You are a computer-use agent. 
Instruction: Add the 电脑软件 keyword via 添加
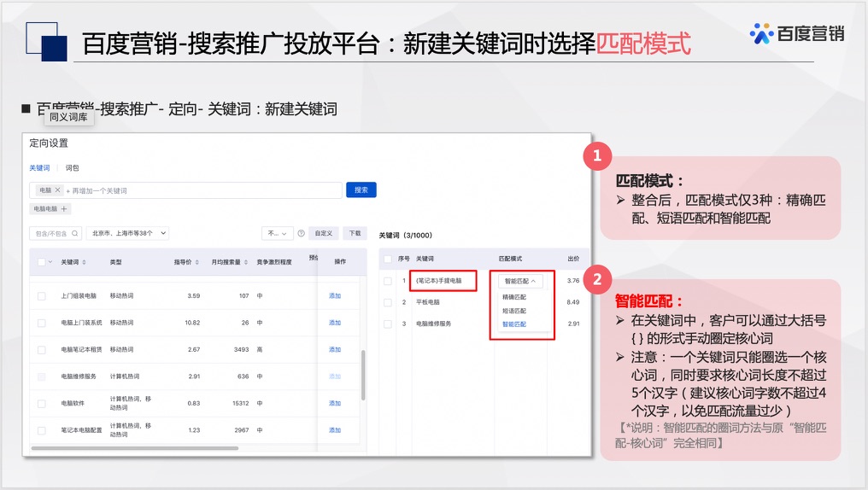tap(335, 403)
